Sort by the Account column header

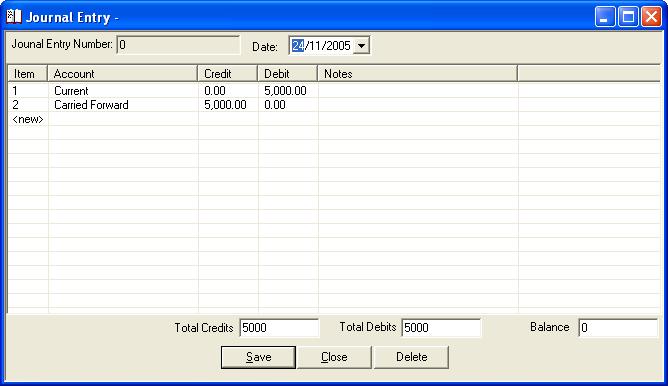(122, 74)
